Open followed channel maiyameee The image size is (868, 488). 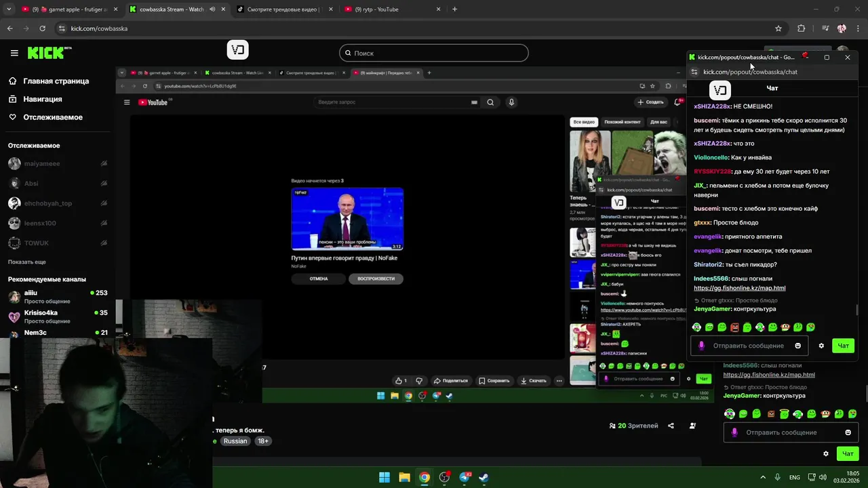(x=57, y=163)
